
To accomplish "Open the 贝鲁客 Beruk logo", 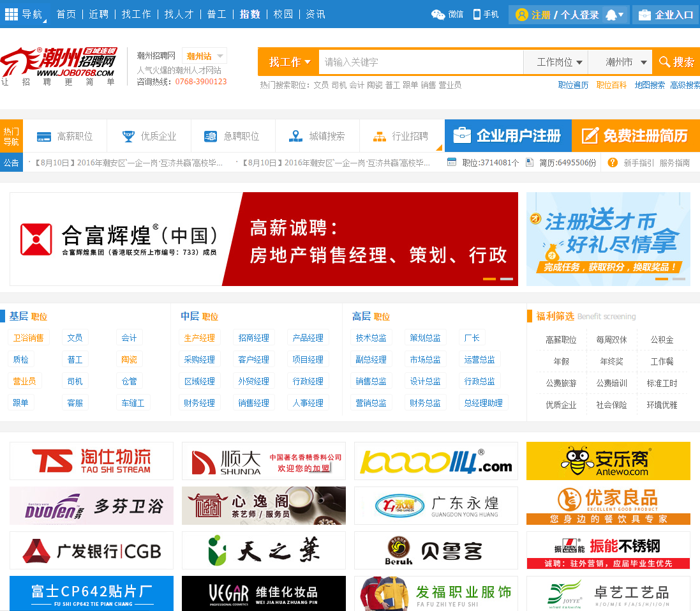I will [436, 550].
